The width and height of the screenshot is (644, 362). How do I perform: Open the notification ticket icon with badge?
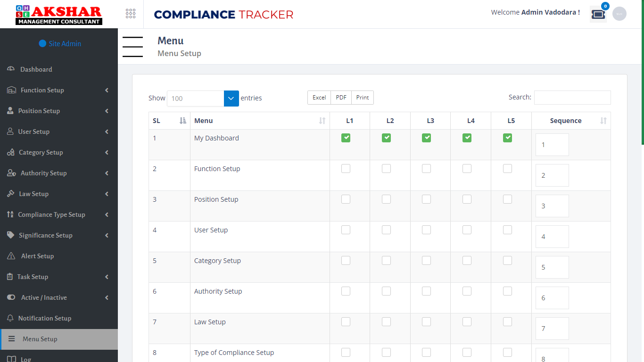coord(598,14)
